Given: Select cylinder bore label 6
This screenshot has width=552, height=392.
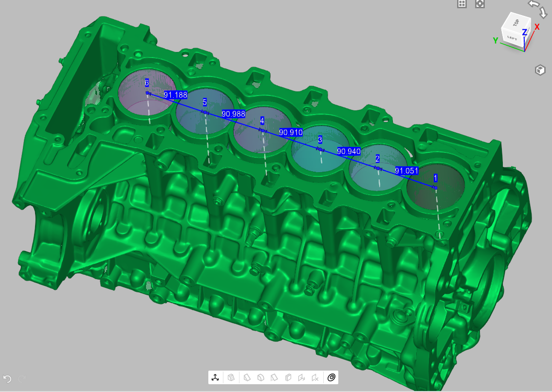Looking at the screenshot, I should coord(147,83).
